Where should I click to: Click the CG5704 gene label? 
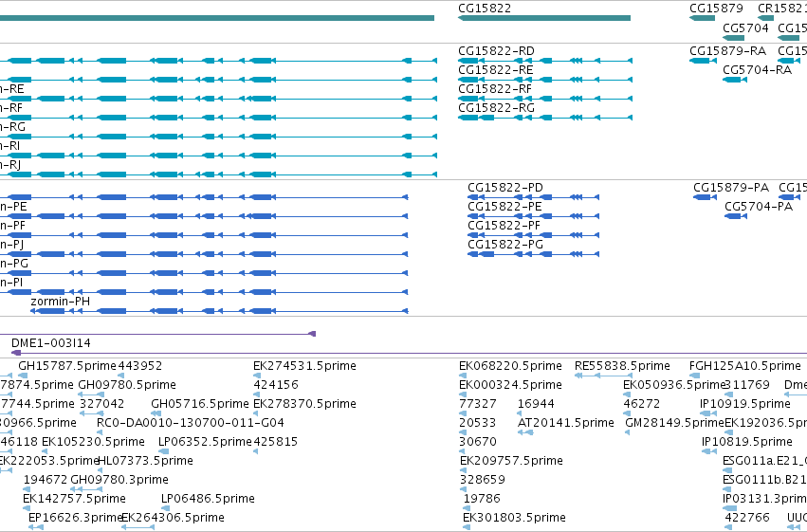pyautogui.click(x=745, y=28)
